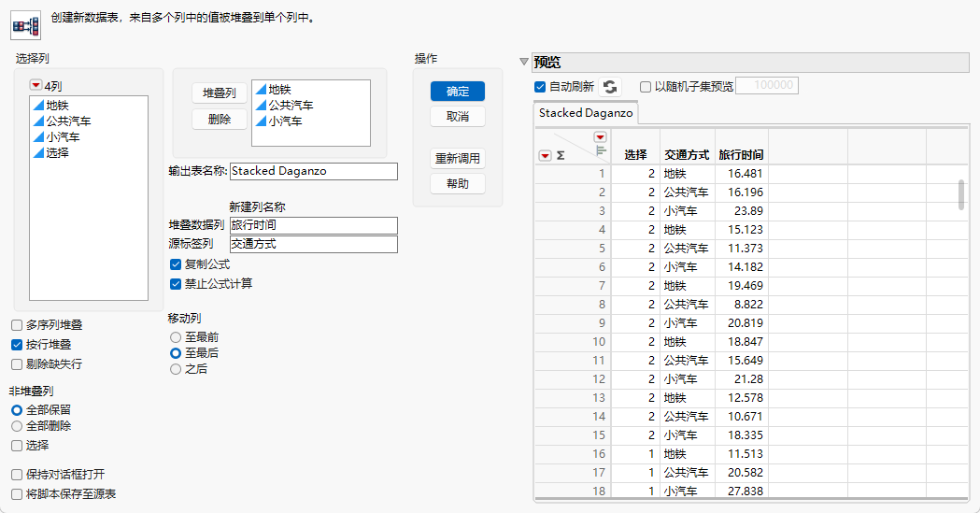980x513 pixels.
Task: Click the 选择 column header in preview
Action: 635,155
